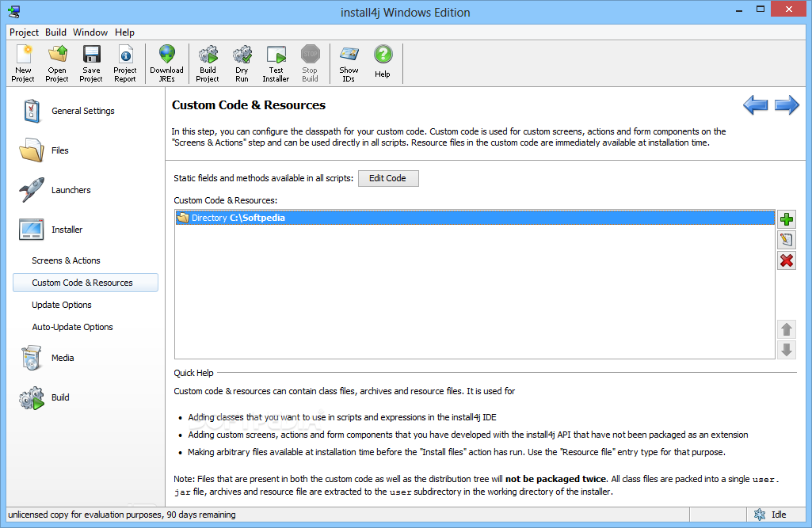This screenshot has height=528, width=812.
Task: Click Download JREs globe icon
Action: click(166, 63)
